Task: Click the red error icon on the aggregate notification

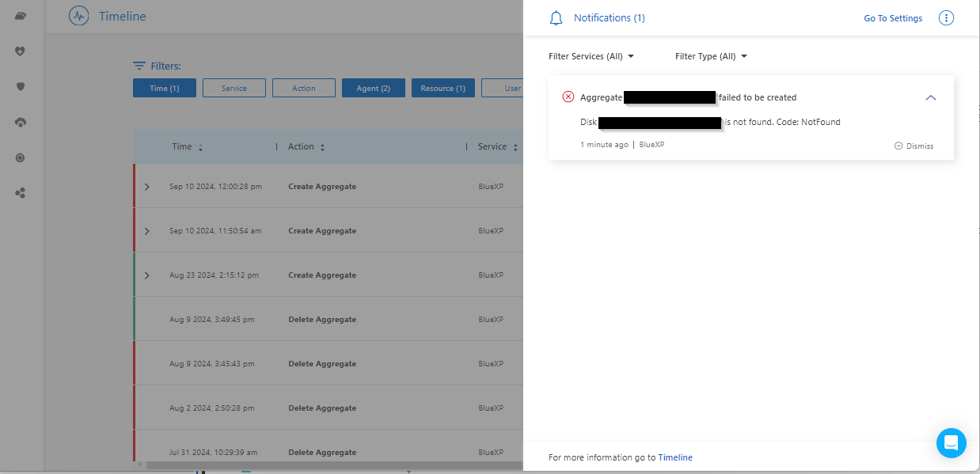Action: click(568, 97)
